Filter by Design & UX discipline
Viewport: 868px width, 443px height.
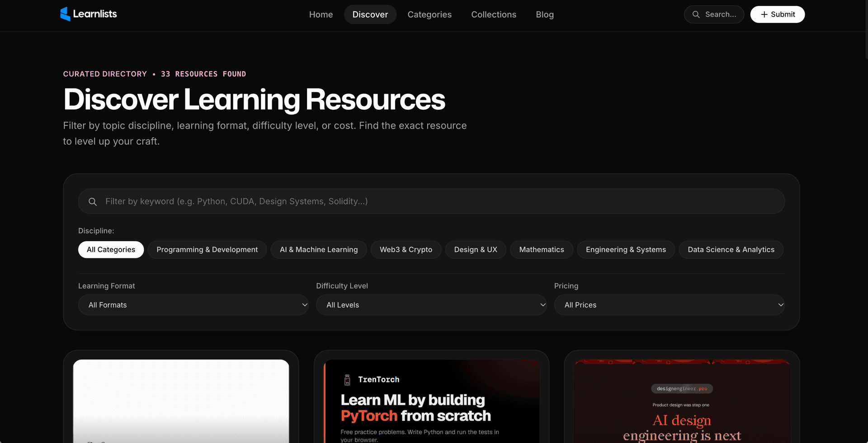pos(476,249)
